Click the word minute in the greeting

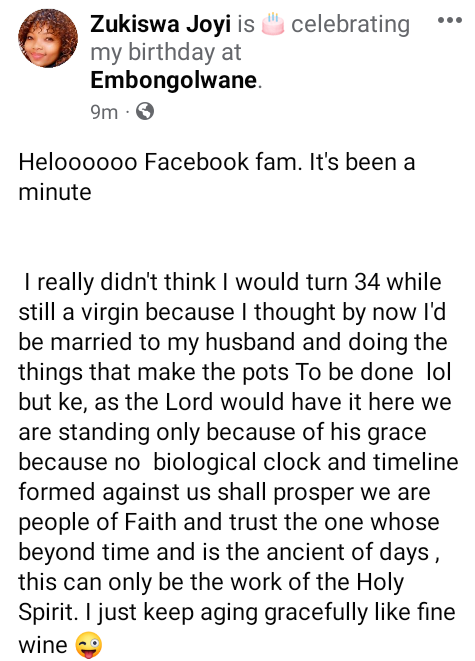(x=55, y=192)
